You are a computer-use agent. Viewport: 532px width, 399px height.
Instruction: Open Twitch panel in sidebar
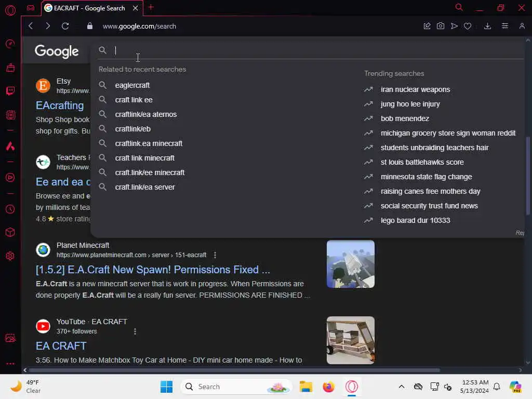point(10,91)
